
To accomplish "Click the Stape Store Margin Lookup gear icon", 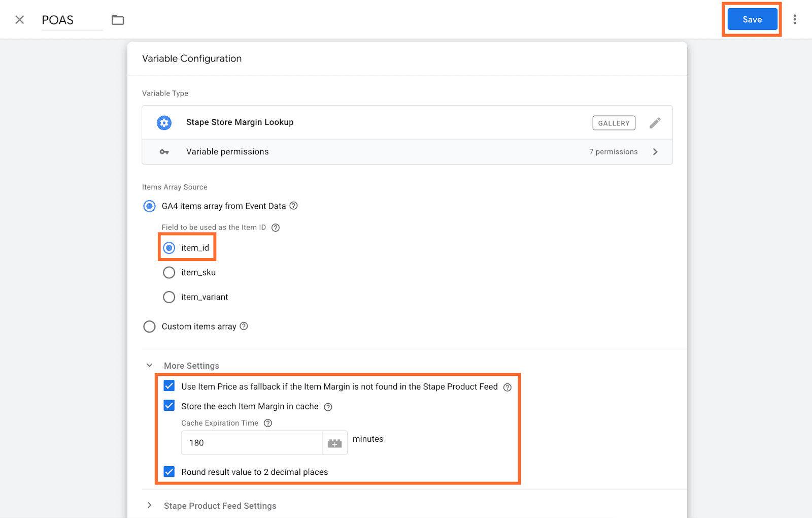I will coord(163,122).
